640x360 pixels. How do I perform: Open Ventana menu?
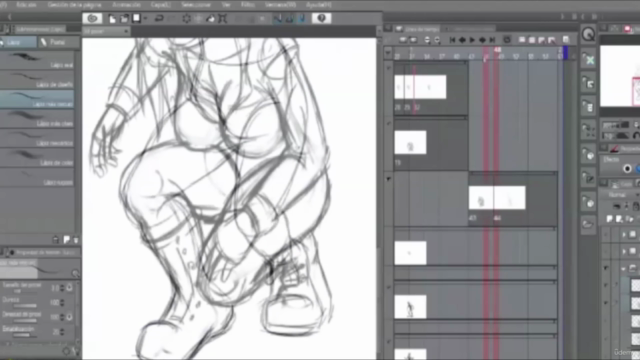(280, 4)
